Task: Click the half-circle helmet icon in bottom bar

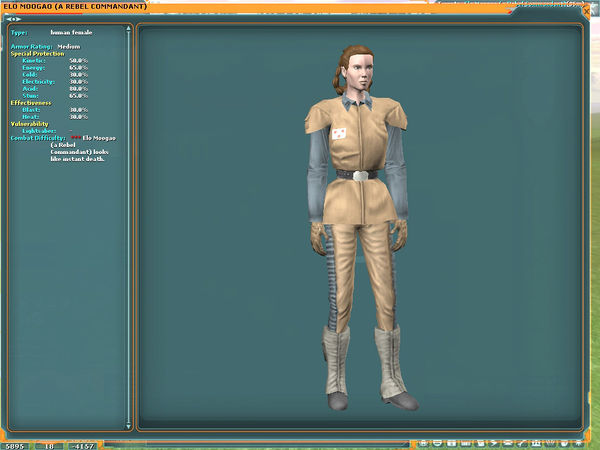Action: click(x=439, y=442)
